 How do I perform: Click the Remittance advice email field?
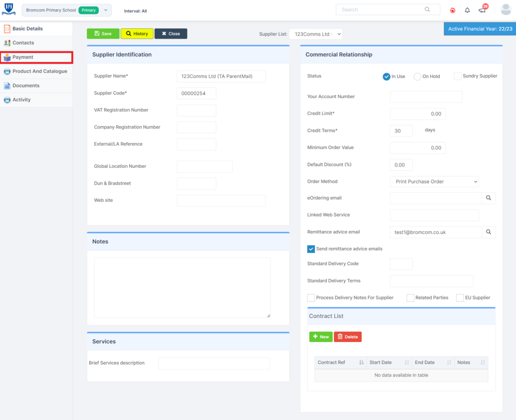(x=436, y=232)
